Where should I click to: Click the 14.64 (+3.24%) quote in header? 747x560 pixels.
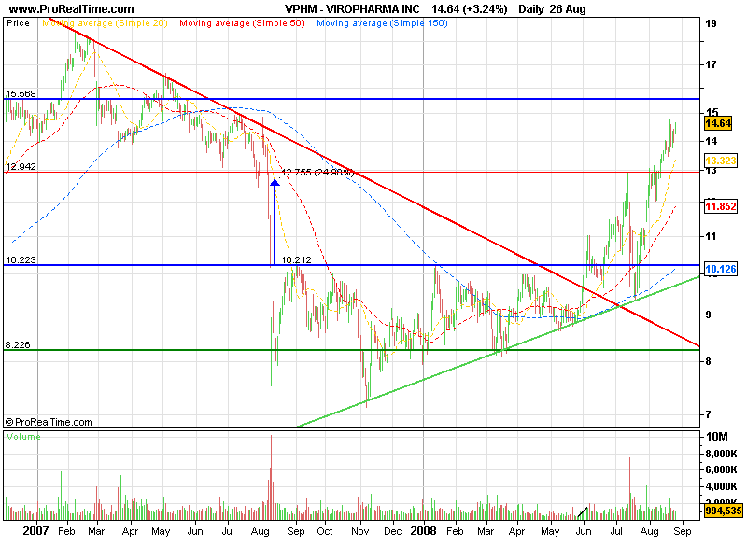coord(470,9)
